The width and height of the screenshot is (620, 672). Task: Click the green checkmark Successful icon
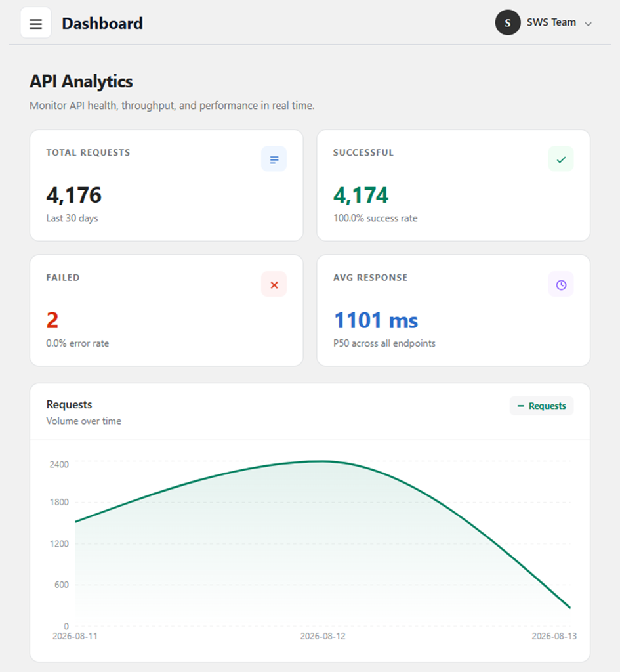[561, 159]
